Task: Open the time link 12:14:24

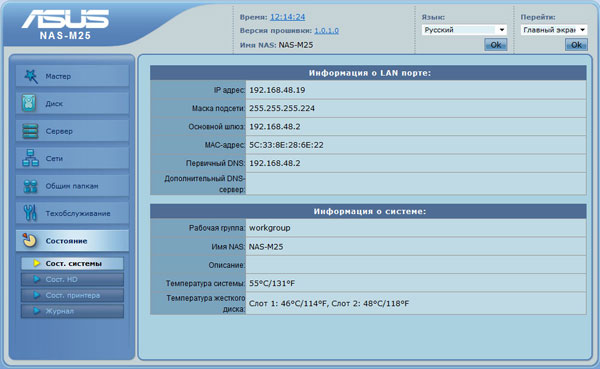Action: 287,17
